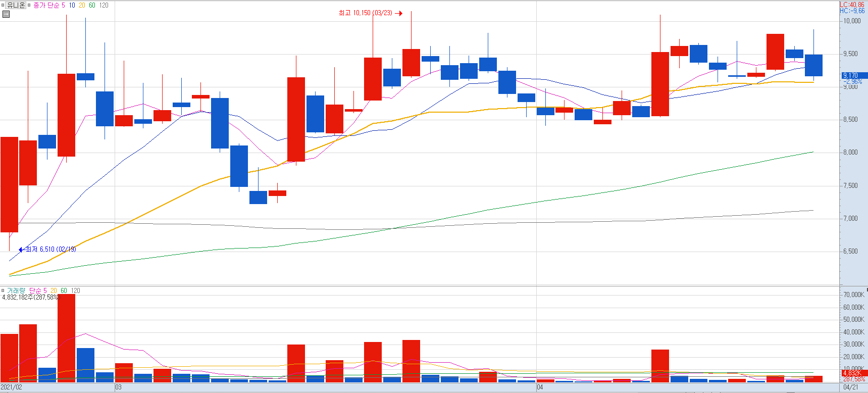The height and width of the screenshot is (393, 868).
Task: Click the 6,500 price axis label
Action: coord(850,252)
